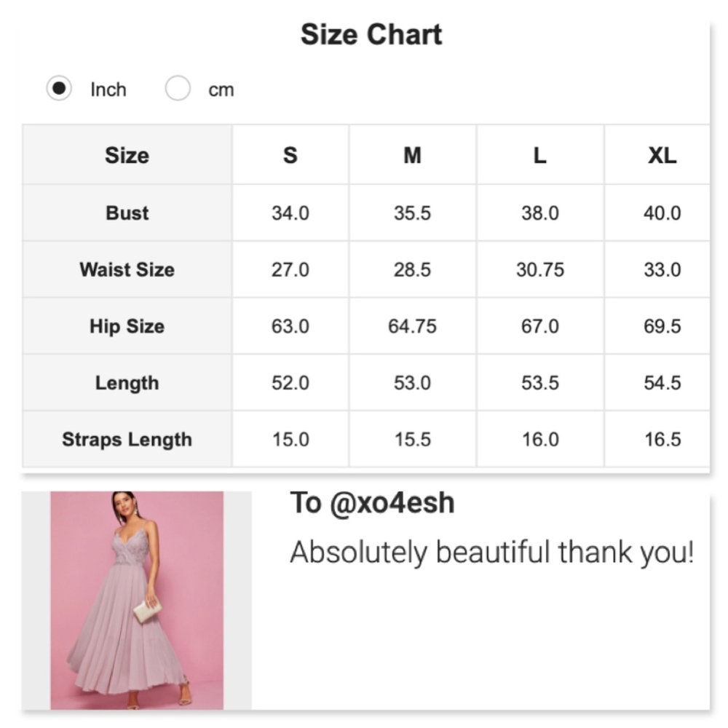Click the Absolutely beautiful thank you comment
This screenshot has height=728, width=728.
[x=491, y=553]
